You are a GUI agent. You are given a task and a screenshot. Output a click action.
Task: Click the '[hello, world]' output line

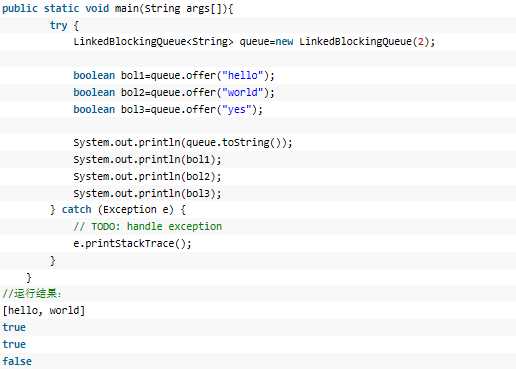(44, 311)
